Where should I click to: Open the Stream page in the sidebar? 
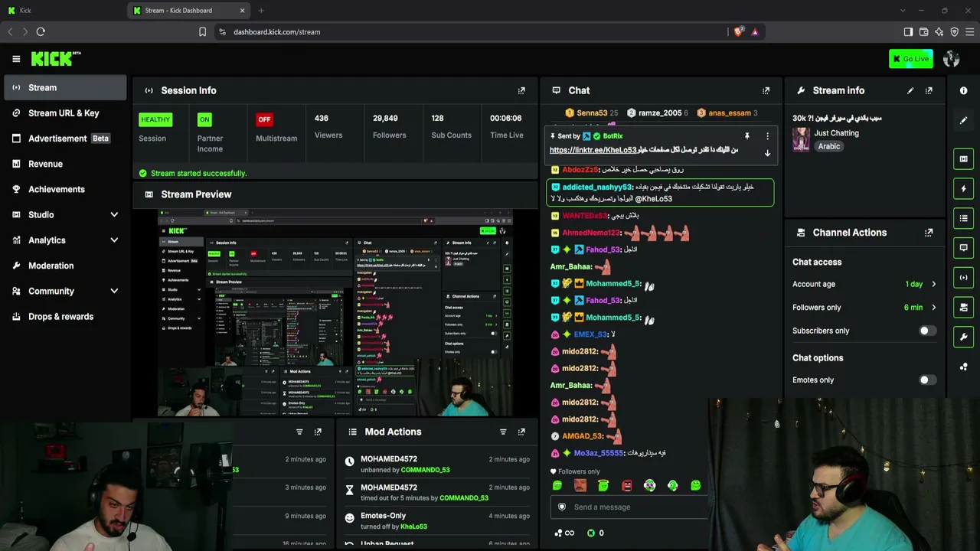pos(65,88)
